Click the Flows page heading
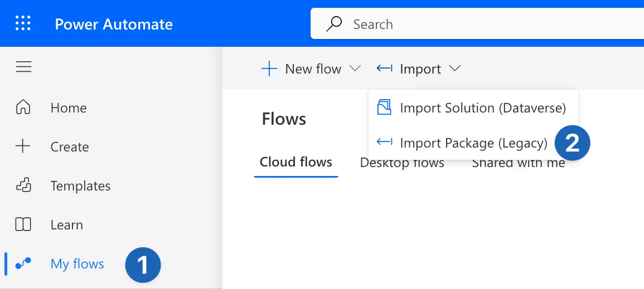The width and height of the screenshot is (644, 289). pyautogui.click(x=284, y=119)
